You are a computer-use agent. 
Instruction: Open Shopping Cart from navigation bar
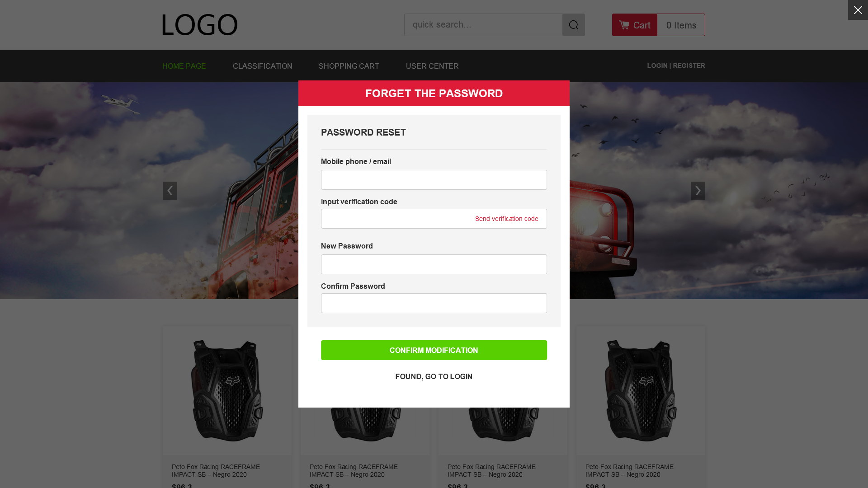[x=349, y=66]
